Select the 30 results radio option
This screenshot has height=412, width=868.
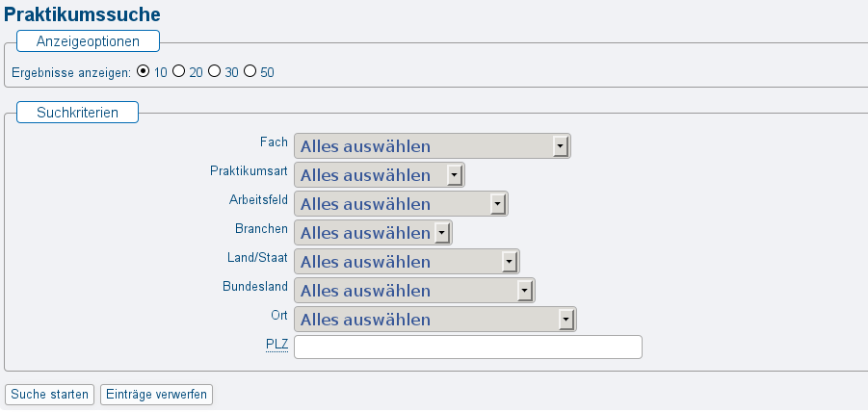215,71
